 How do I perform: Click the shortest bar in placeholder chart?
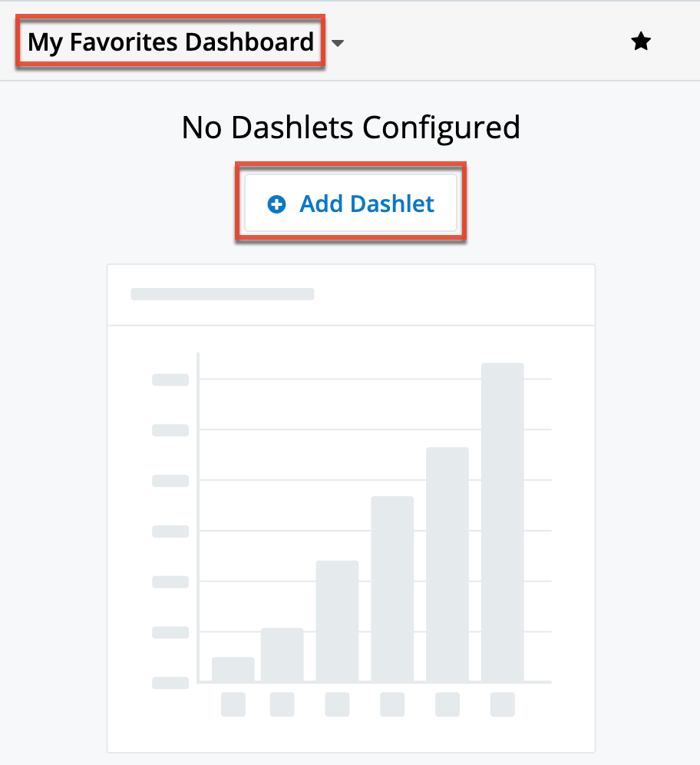point(233,668)
